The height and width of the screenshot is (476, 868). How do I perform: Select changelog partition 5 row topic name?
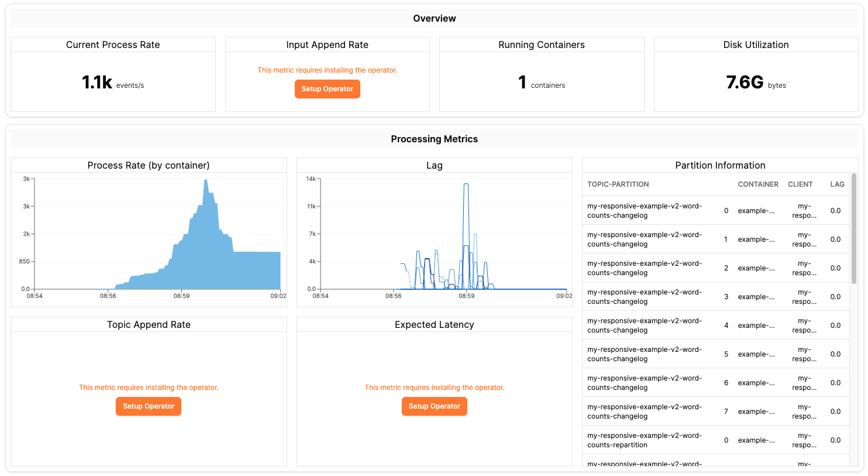click(645, 354)
